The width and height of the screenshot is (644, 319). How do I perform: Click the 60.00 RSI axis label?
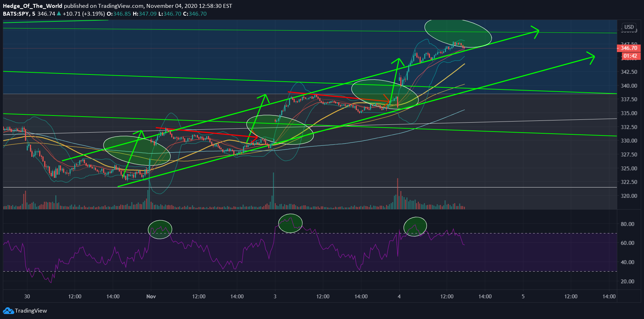tap(628, 243)
